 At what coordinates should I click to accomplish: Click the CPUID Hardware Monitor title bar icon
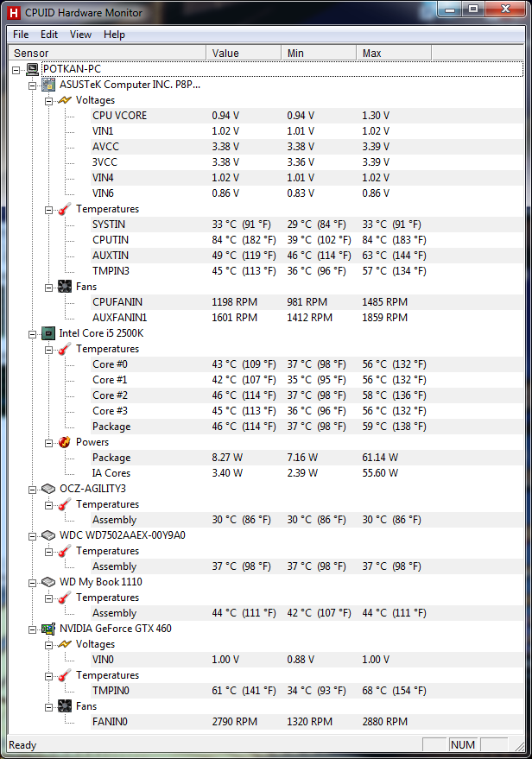click(x=14, y=13)
